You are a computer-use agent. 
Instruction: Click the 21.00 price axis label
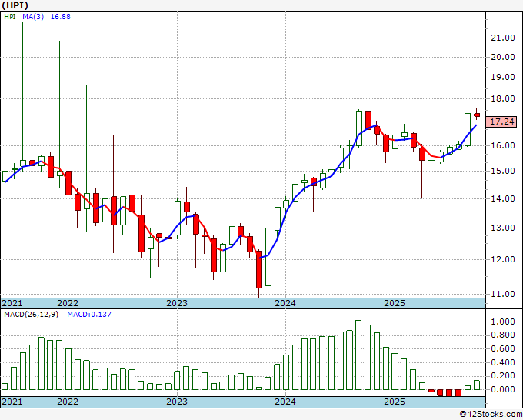tap(503, 38)
